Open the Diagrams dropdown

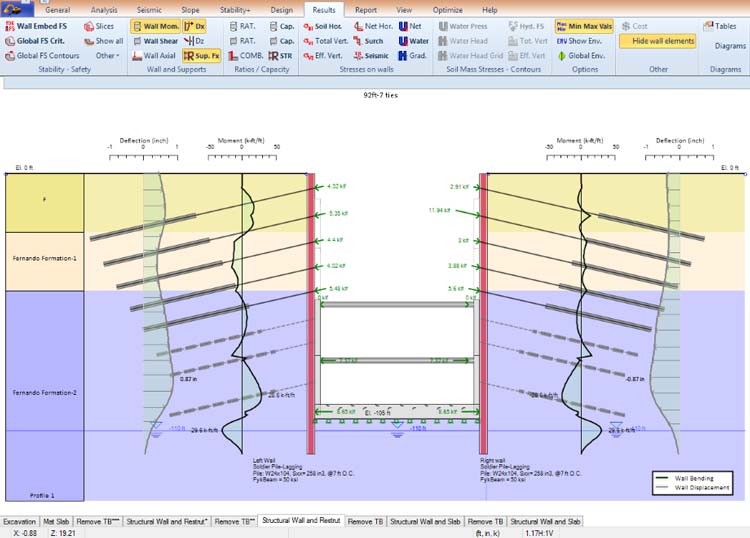tap(730, 46)
